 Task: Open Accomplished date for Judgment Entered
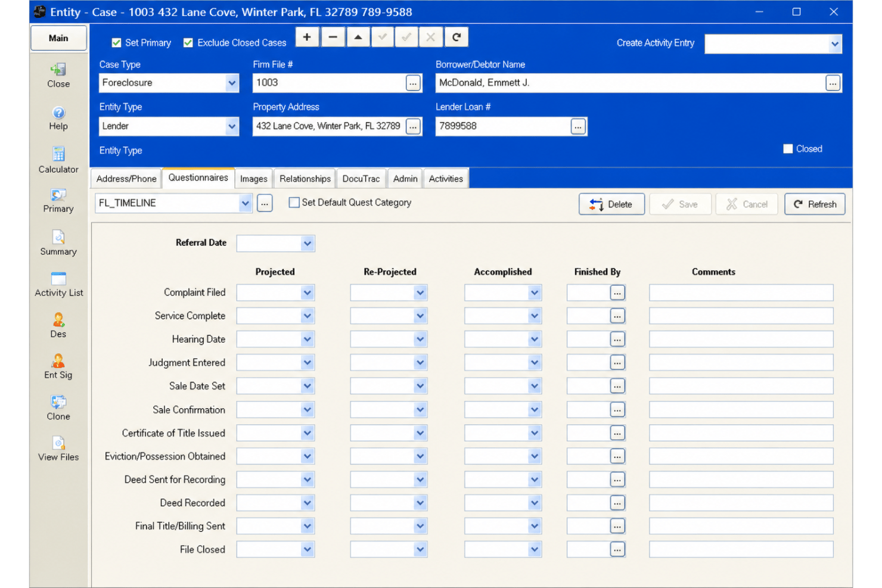[x=535, y=363]
